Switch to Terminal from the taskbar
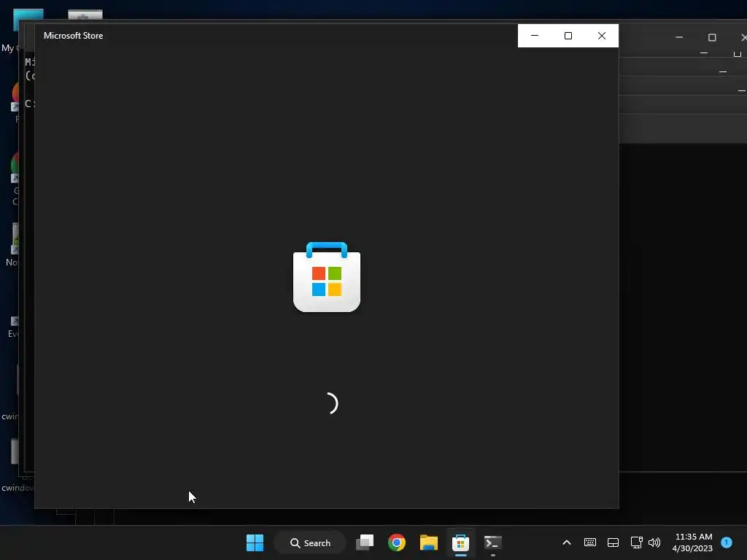The image size is (747, 560). coord(492,542)
